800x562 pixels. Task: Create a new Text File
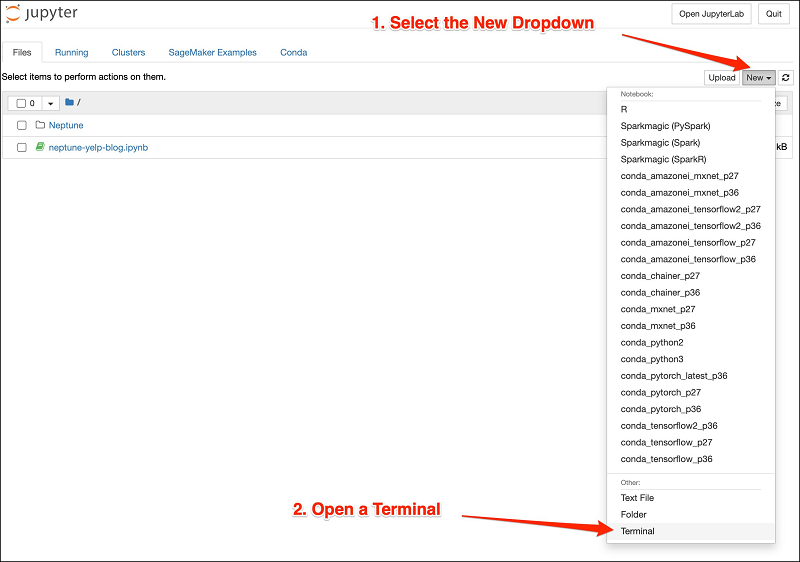[x=691, y=498]
